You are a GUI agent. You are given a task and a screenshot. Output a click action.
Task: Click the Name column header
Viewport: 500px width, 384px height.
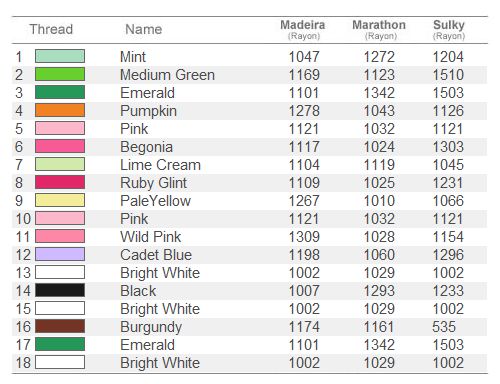point(144,29)
